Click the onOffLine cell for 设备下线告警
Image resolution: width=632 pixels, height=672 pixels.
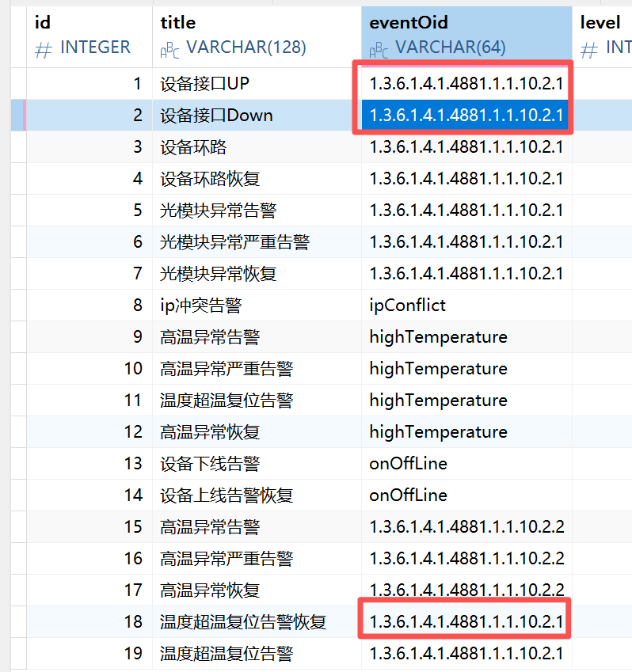(x=408, y=464)
